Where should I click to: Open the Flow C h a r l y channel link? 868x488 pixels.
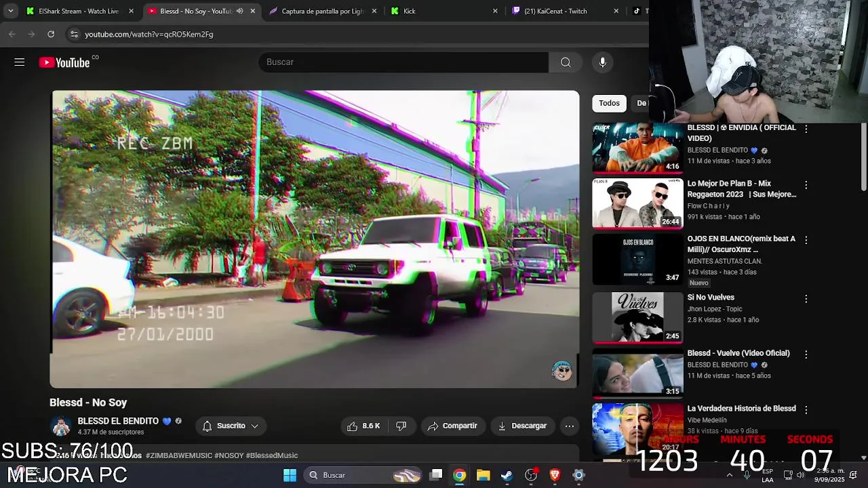tap(708, 206)
